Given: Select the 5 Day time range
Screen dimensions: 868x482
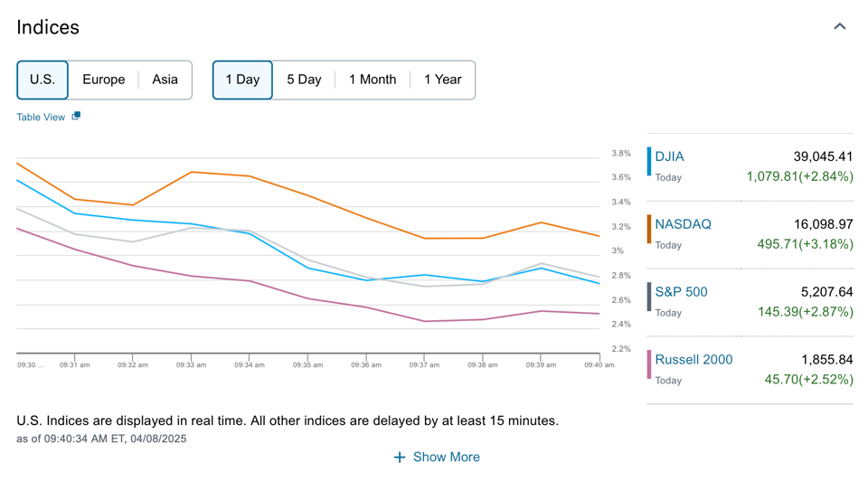Looking at the screenshot, I should coord(304,80).
